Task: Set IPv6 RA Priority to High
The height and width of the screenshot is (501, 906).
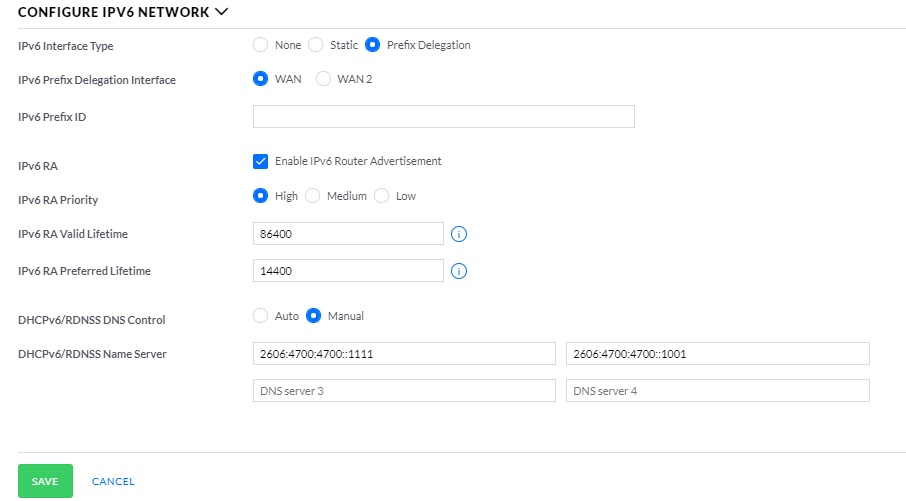Action: pyautogui.click(x=261, y=196)
